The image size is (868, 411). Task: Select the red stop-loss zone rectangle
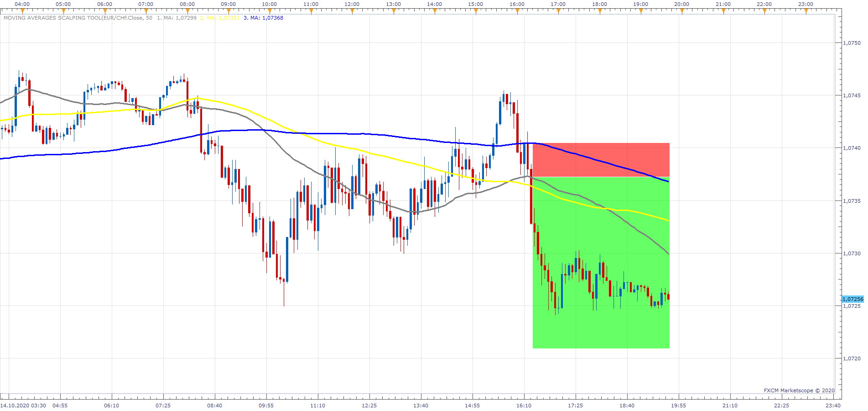[601, 160]
